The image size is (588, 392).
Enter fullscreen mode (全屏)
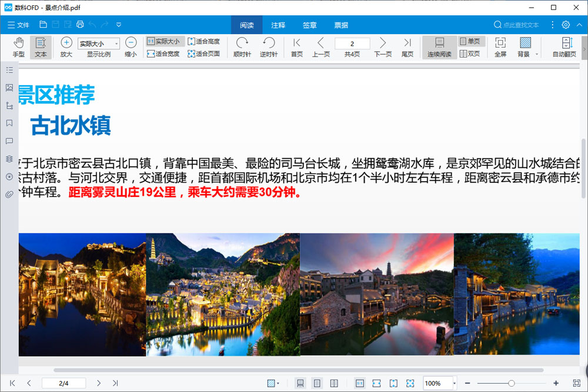(x=500, y=46)
